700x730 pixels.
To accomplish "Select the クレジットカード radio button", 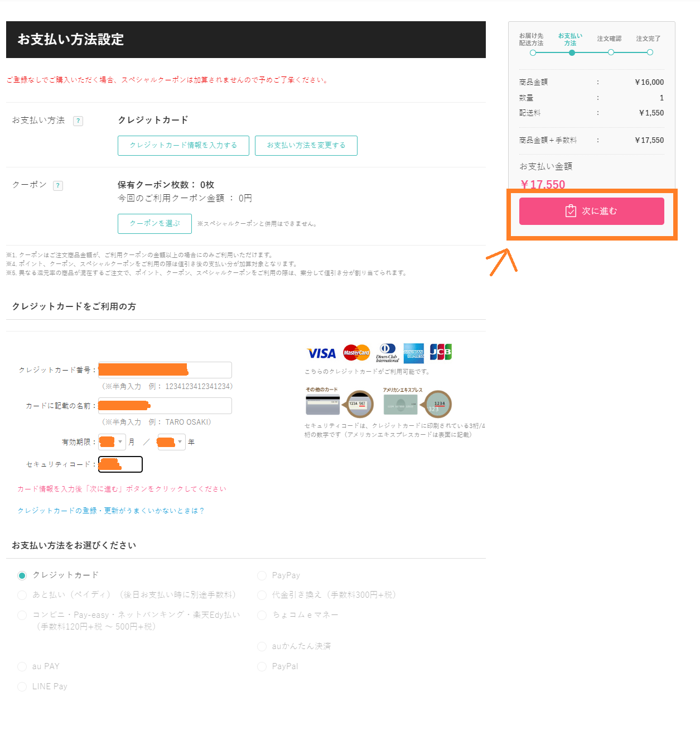I will (22, 575).
